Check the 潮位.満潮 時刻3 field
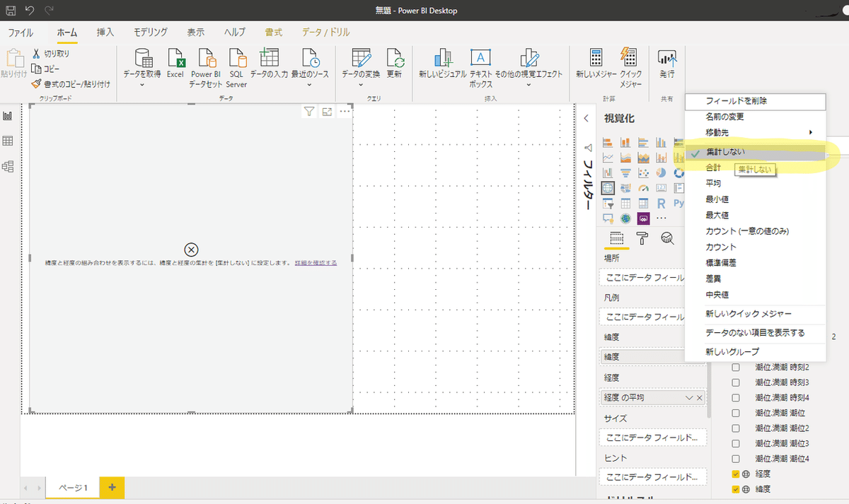The image size is (849, 504). (736, 382)
